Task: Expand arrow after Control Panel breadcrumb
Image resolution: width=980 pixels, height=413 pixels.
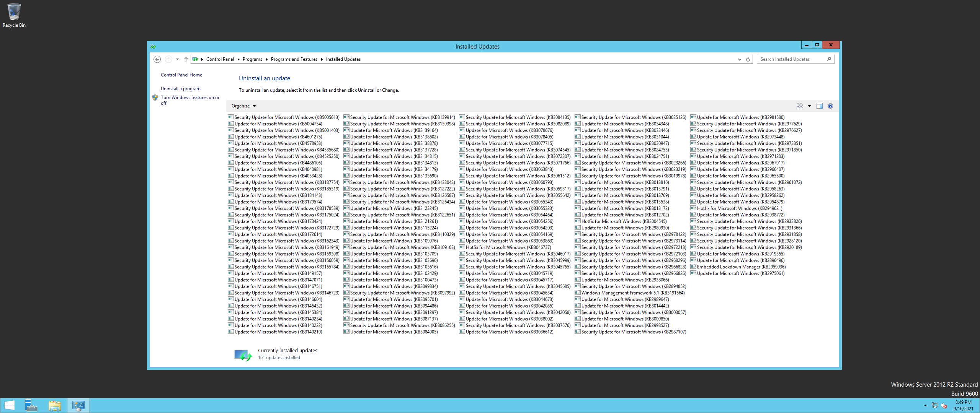Action: click(x=238, y=59)
